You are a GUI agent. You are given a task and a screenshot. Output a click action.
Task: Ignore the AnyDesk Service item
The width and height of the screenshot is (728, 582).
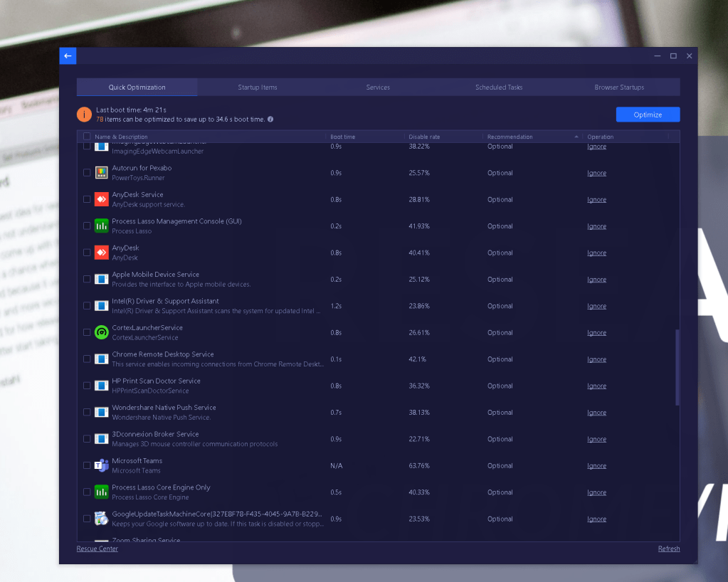(x=596, y=199)
